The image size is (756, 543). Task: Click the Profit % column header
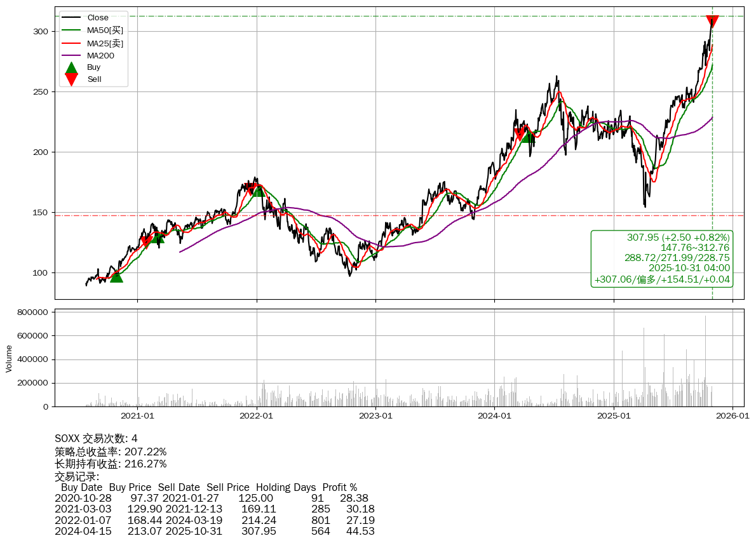click(x=339, y=488)
